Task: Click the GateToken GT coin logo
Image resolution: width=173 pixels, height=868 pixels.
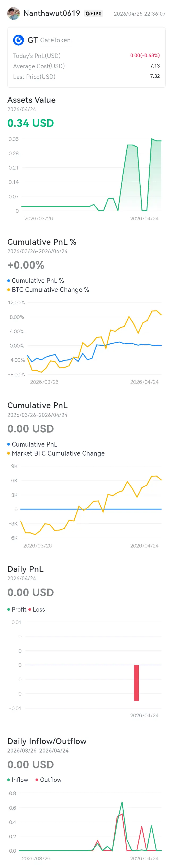Action: click(19, 40)
